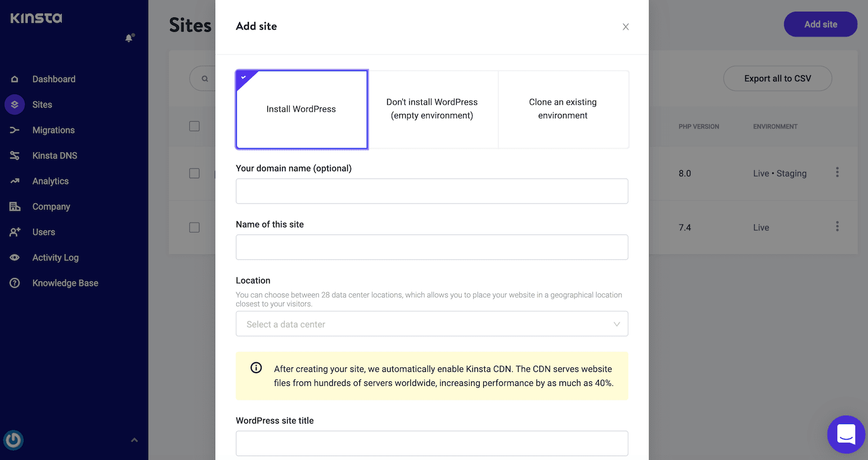Check the PHP 7.4 site row checkbox
The image size is (868, 460).
coord(194,227)
